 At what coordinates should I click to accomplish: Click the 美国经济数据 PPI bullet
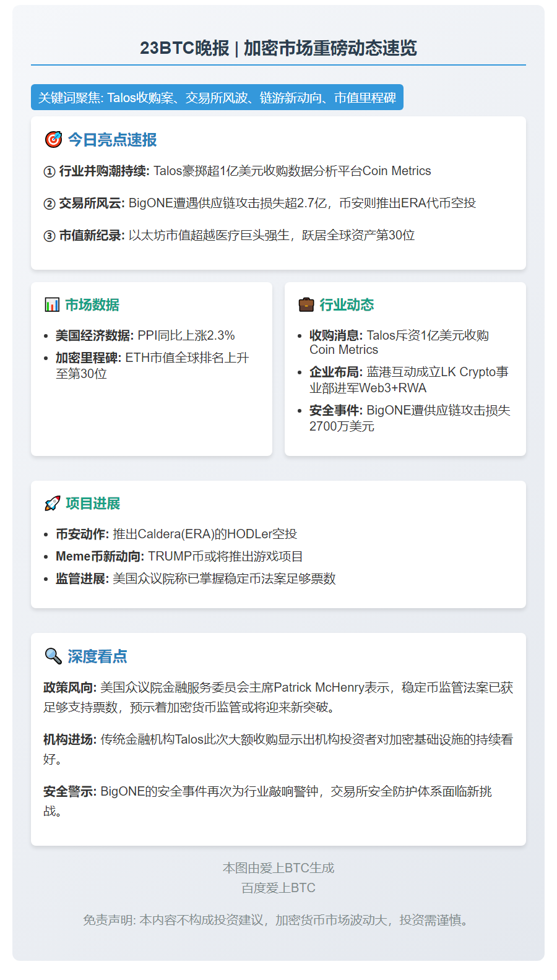(145, 335)
